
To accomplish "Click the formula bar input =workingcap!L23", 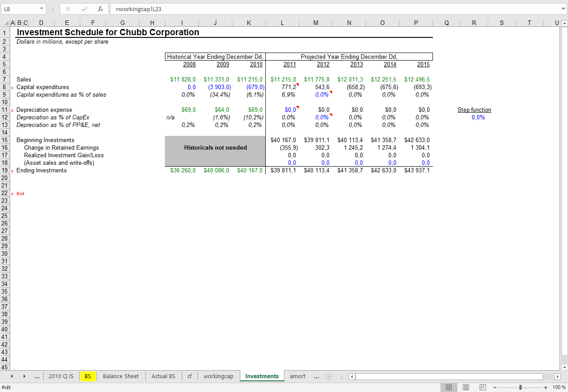I will 334,9.
